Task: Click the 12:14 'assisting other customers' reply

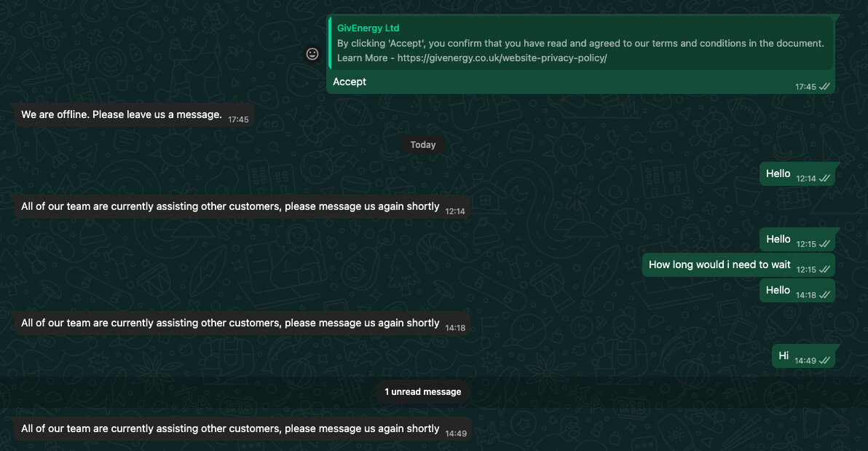Action: pyautogui.click(x=230, y=206)
